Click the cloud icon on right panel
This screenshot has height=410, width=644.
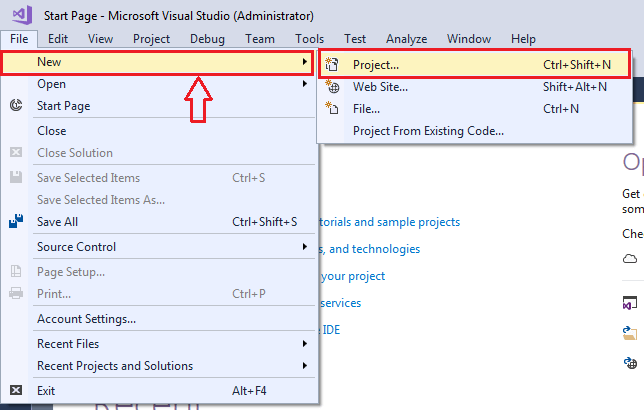630,259
